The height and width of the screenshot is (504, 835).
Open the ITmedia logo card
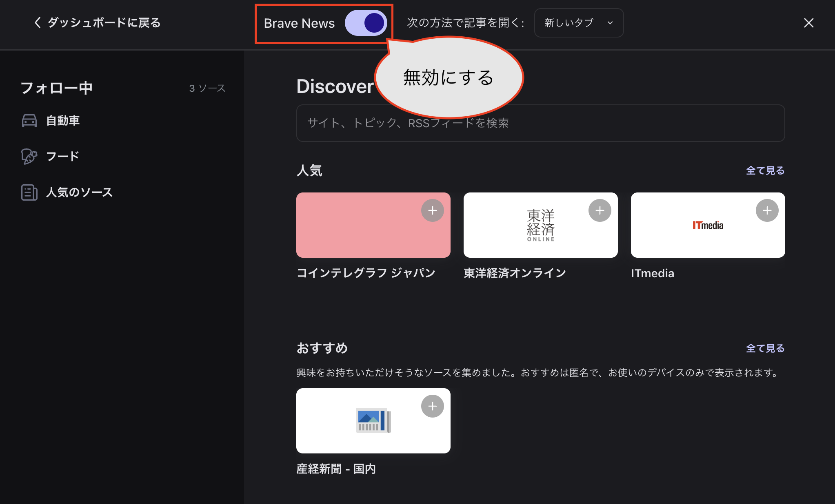click(708, 225)
